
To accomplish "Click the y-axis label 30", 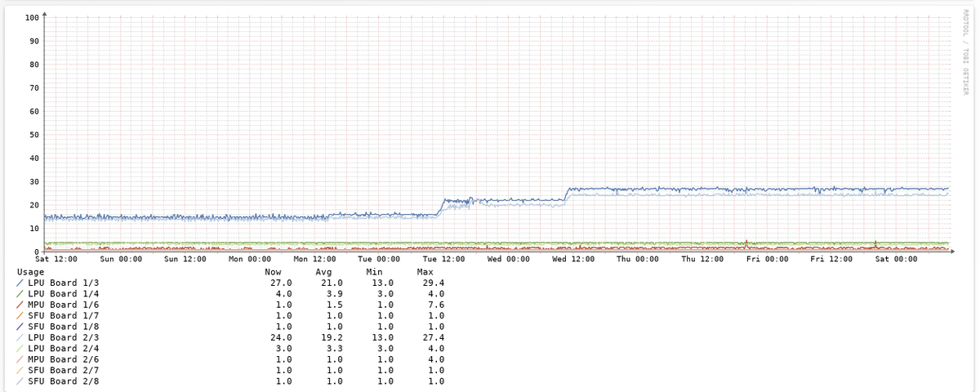I will [x=34, y=181].
